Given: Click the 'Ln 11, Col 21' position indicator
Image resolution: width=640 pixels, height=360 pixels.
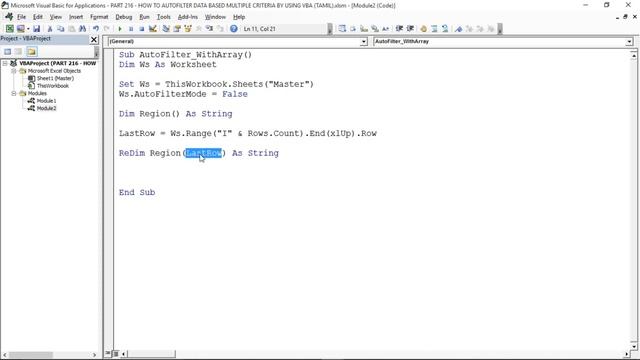Looking at the screenshot, I should pos(260,29).
